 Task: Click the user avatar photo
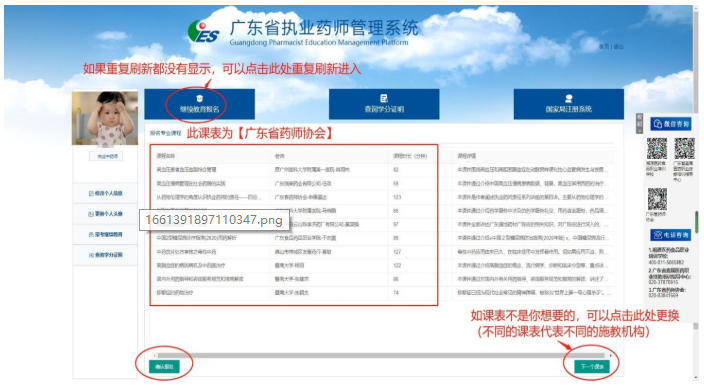pos(105,118)
